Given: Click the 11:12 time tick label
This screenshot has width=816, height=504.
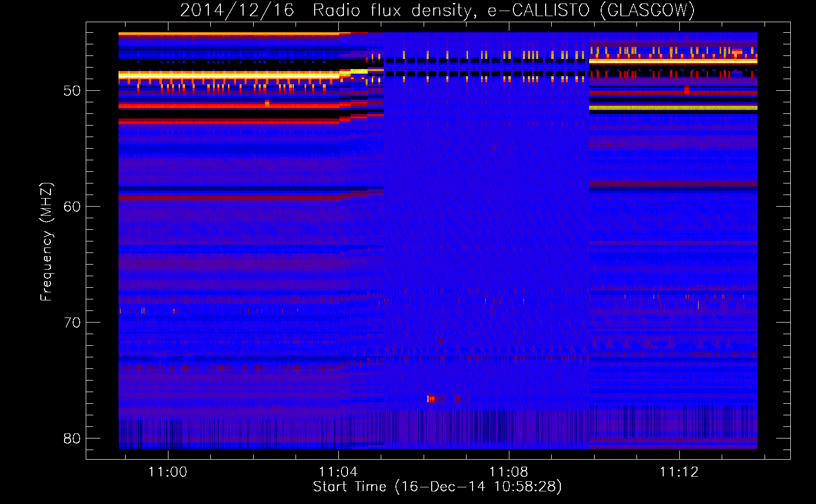Looking at the screenshot, I should click(x=679, y=472).
